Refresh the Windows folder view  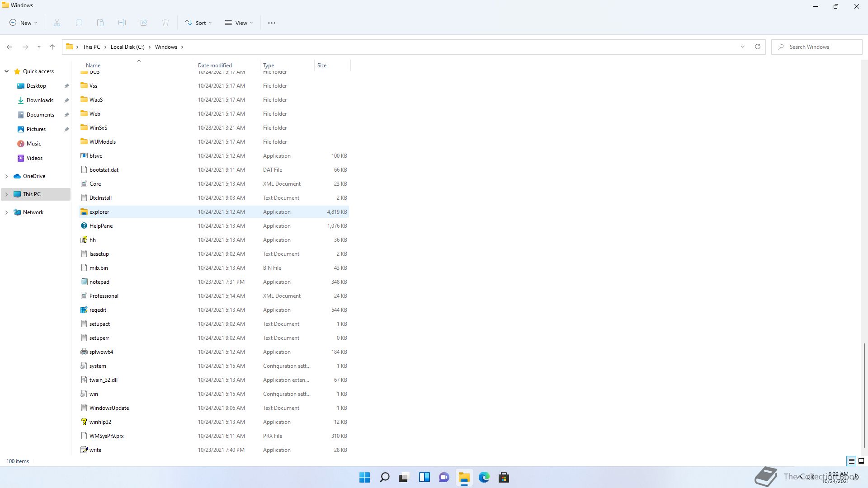pos(758,47)
